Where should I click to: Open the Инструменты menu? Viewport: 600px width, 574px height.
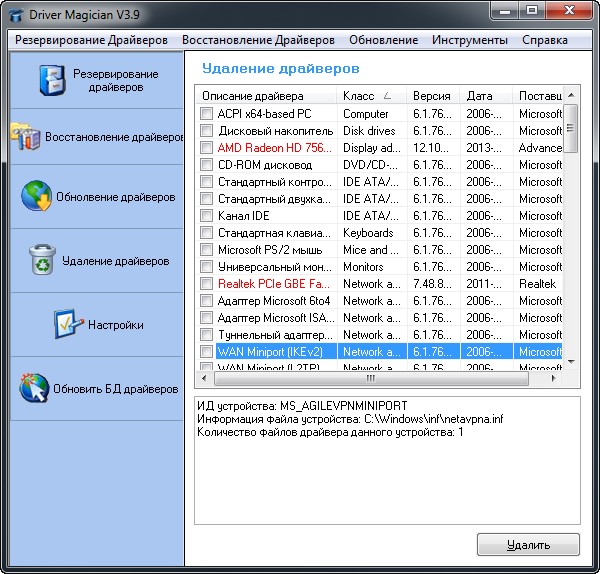point(470,40)
